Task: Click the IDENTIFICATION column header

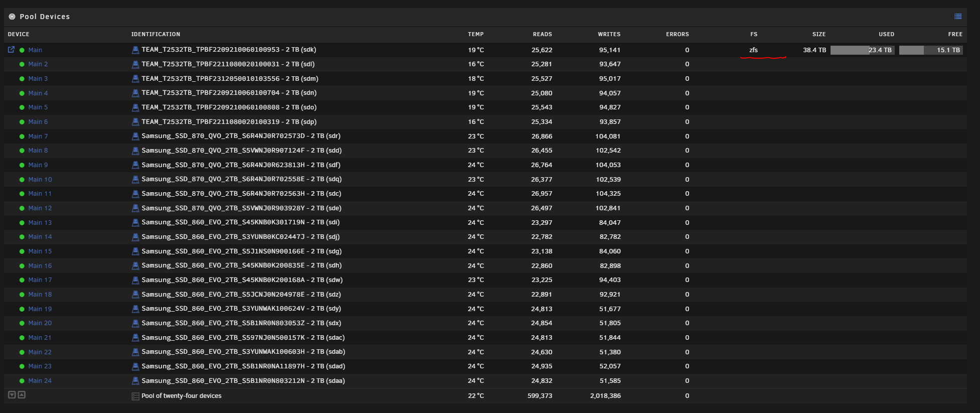Action: (155, 34)
